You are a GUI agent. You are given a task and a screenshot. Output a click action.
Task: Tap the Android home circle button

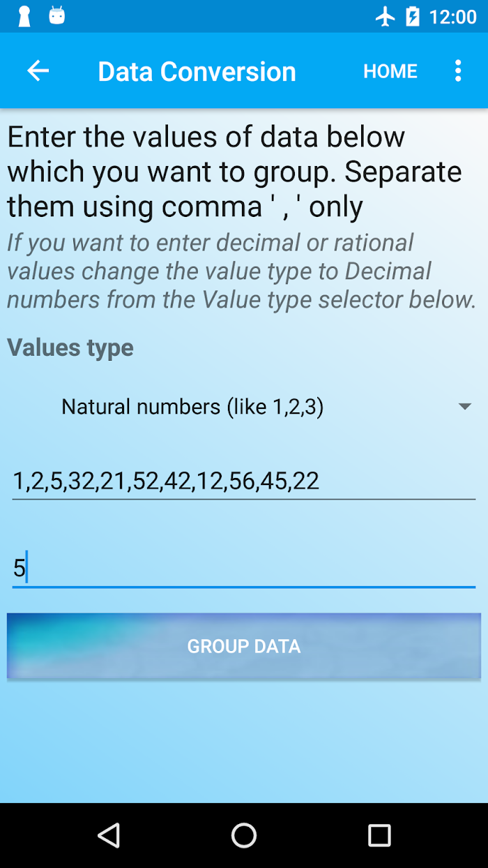pos(244,835)
